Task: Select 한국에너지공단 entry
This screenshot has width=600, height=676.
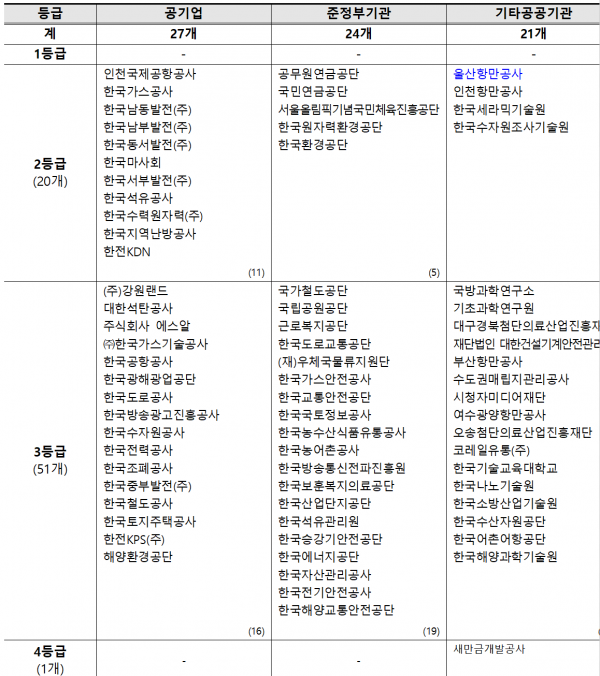Action: pos(319,557)
